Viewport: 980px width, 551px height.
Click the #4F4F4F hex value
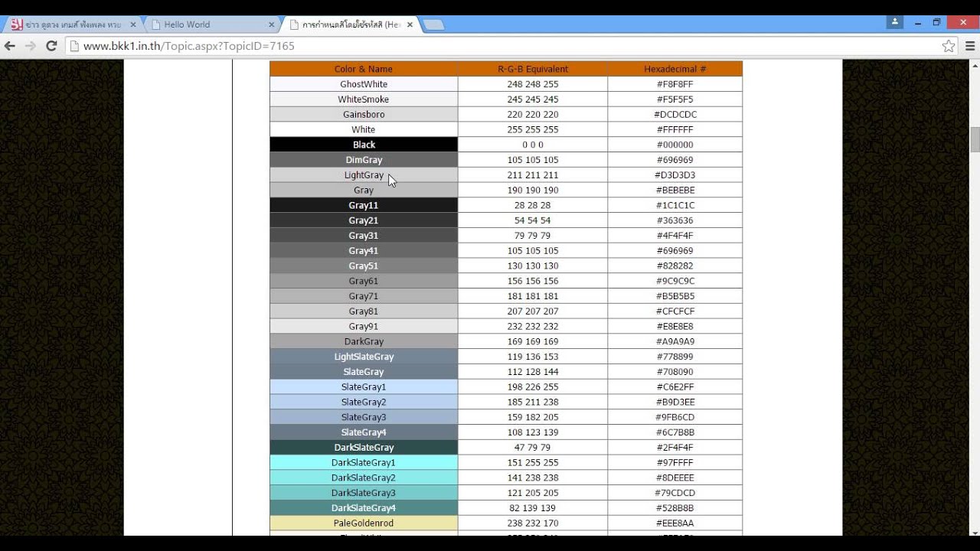675,236
